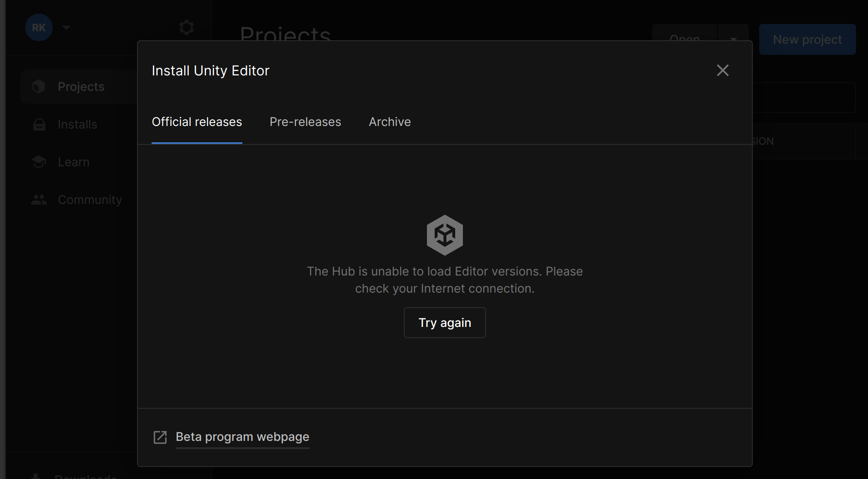Click the Community people icon
868x479 pixels.
point(39,200)
